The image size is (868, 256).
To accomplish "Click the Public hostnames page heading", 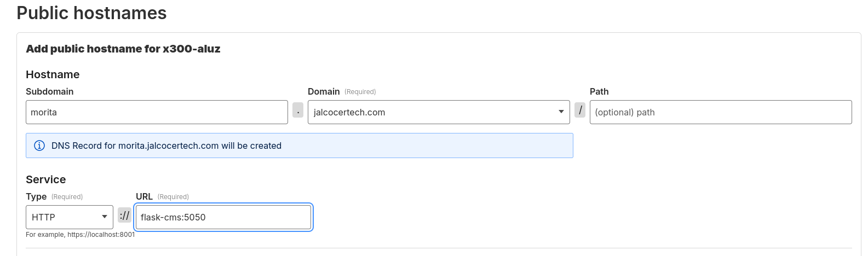I will pos(91,13).
